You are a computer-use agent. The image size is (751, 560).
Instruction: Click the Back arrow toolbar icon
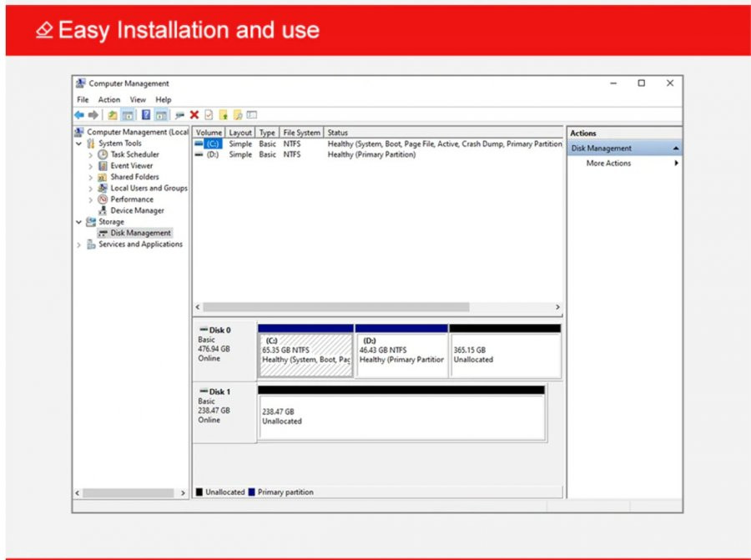coord(79,115)
